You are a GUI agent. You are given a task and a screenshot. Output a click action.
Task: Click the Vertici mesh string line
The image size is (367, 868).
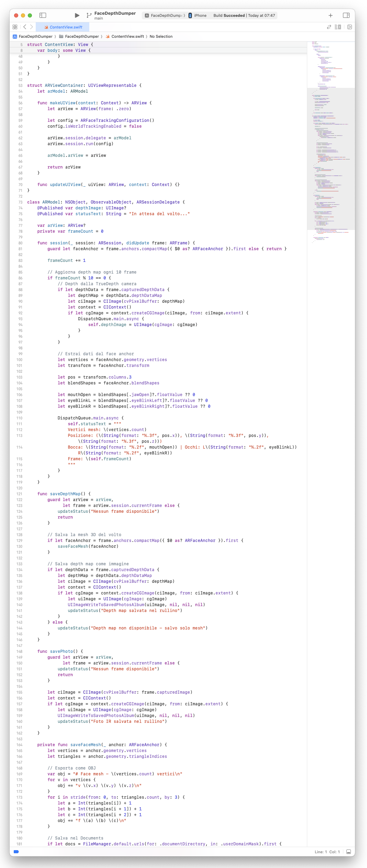(x=107, y=430)
